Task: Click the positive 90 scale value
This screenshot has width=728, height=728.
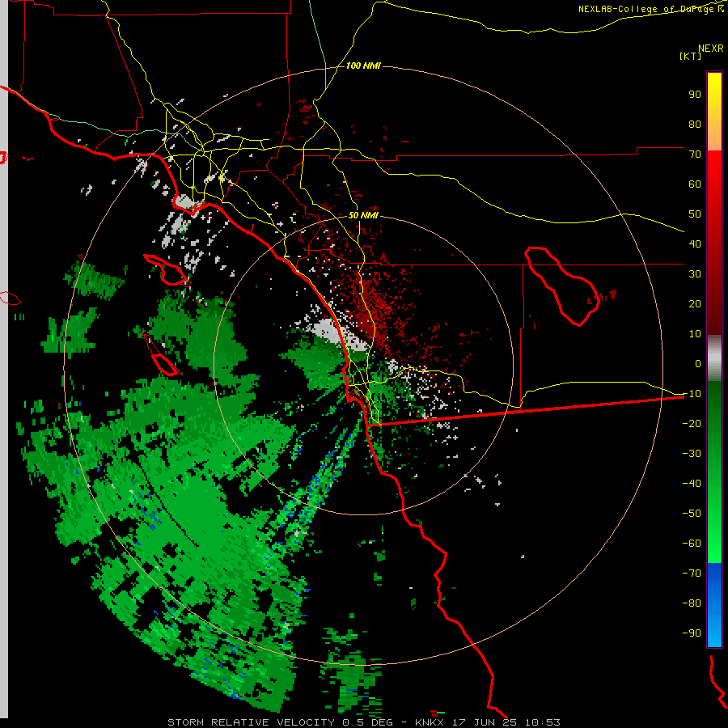Action: 695,95
